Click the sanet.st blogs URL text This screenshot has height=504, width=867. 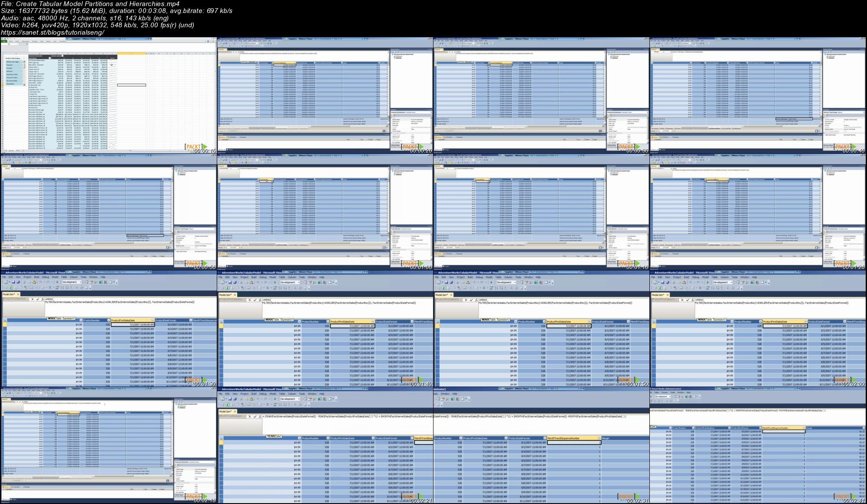pyautogui.click(x=52, y=33)
